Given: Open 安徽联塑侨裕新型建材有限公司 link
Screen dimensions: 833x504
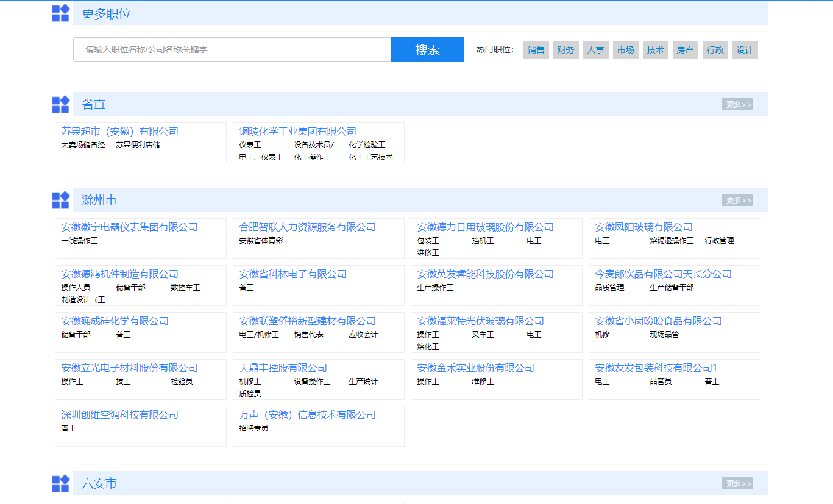Looking at the screenshot, I should tap(308, 321).
